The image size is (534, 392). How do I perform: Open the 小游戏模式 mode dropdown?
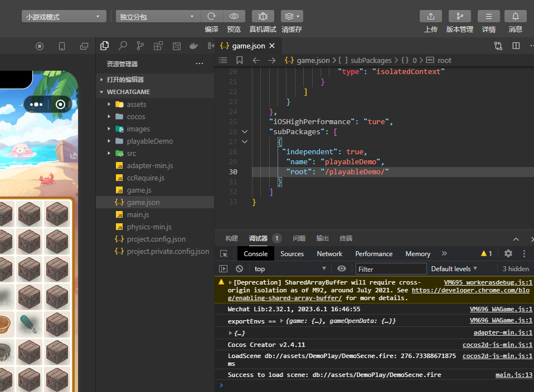point(64,17)
